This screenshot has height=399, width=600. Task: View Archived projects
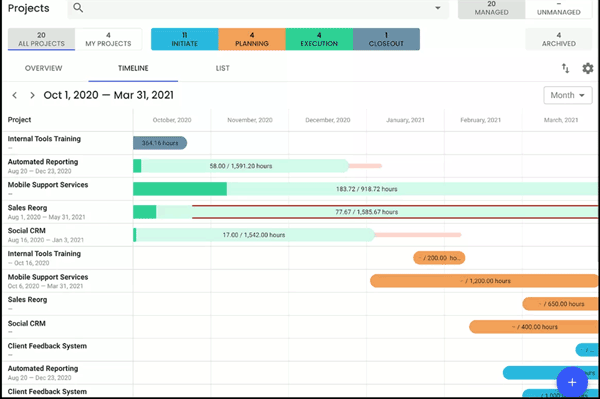pyautogui.click(x=559, y=39)
